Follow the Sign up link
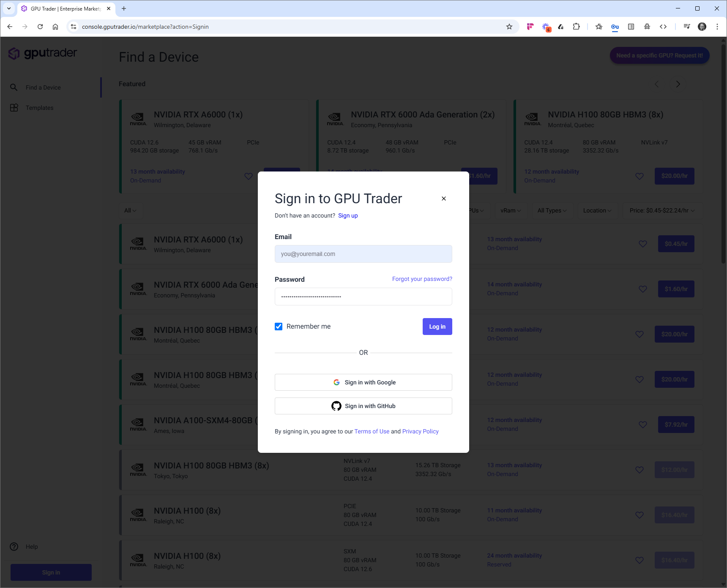 348,215
